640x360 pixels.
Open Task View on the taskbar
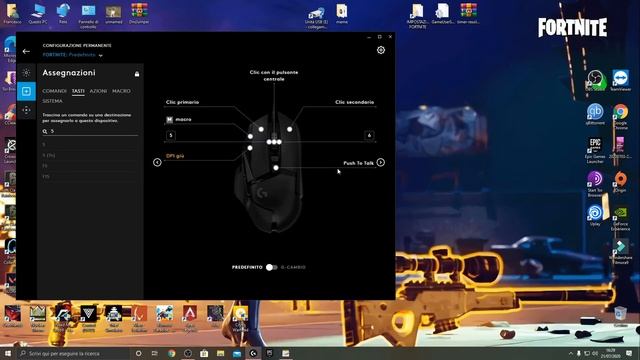coord(155,353)
